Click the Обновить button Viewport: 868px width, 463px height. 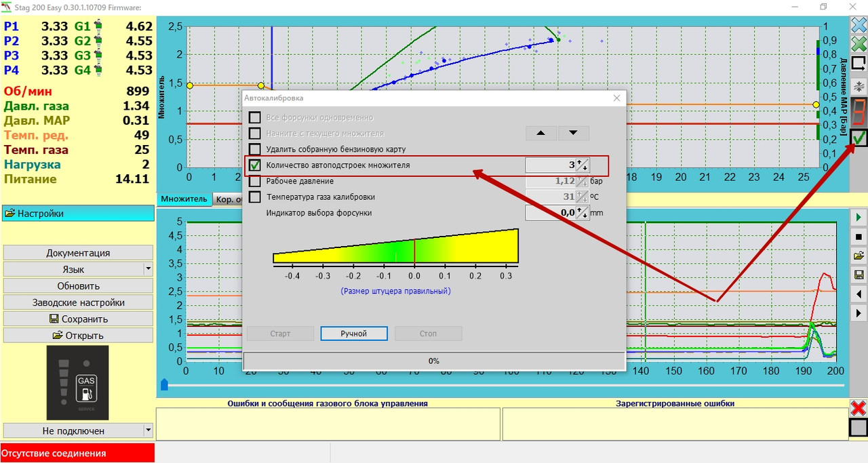[78, 286]
